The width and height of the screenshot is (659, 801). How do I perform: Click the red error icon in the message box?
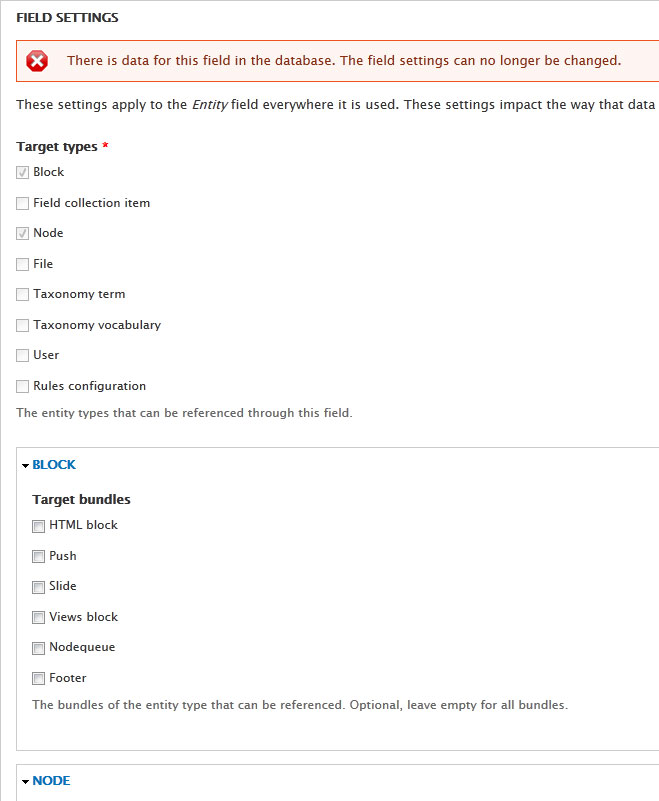coord(37,61)
